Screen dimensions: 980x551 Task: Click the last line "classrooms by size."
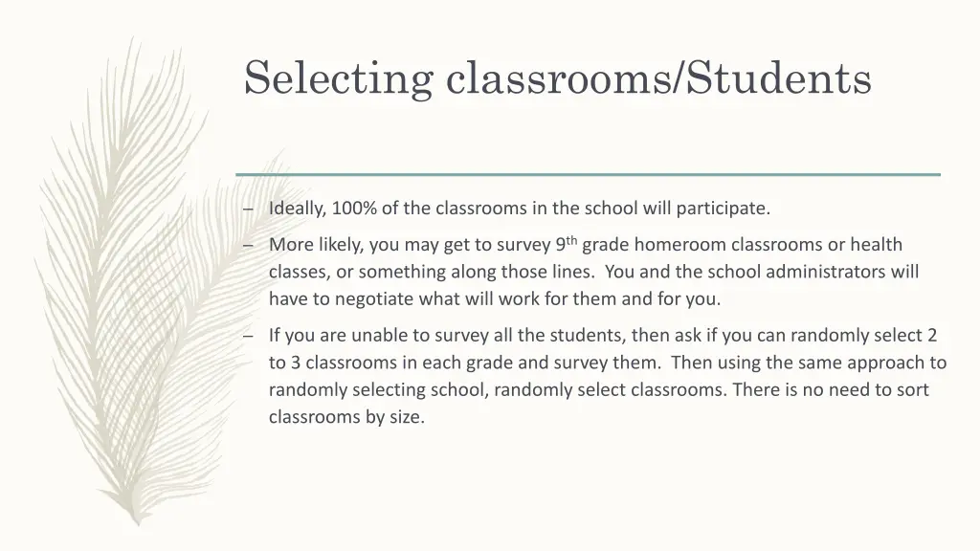(x=345, y=417)
